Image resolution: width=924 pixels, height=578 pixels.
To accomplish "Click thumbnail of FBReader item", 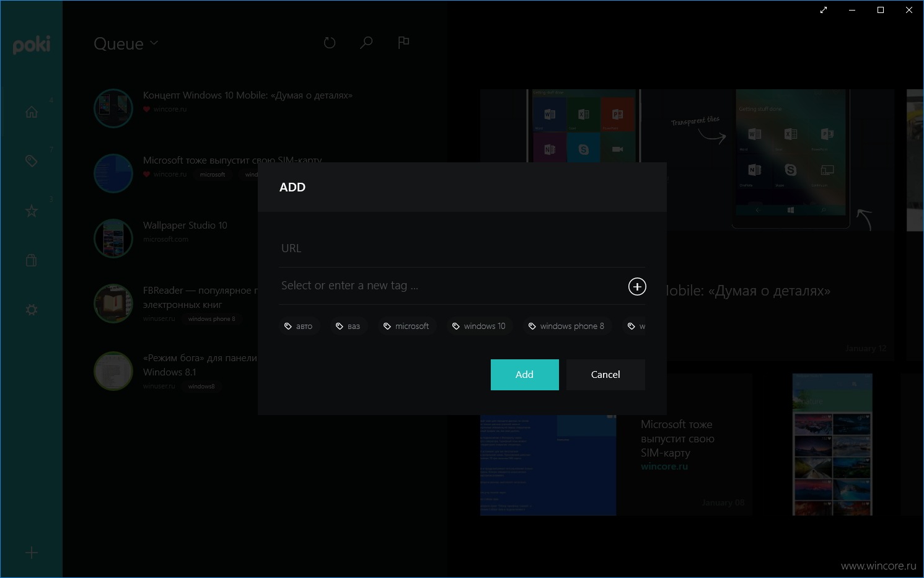I will [x=113, y=304].
